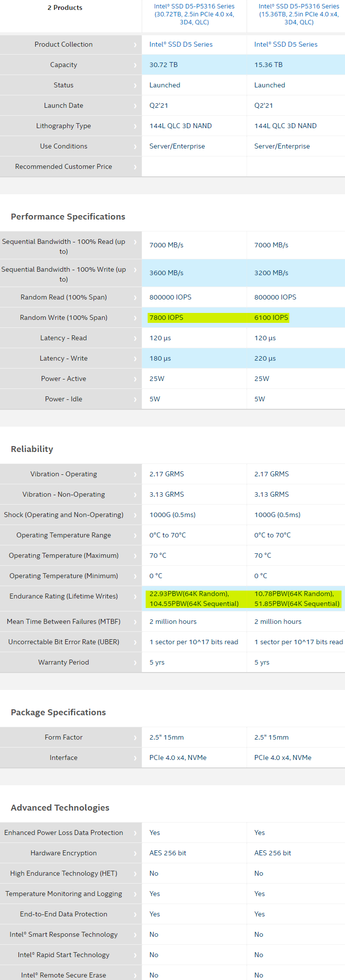Click the Package Specifications section heading
This screenshot has height=980, width=345.
click(58, 712)
